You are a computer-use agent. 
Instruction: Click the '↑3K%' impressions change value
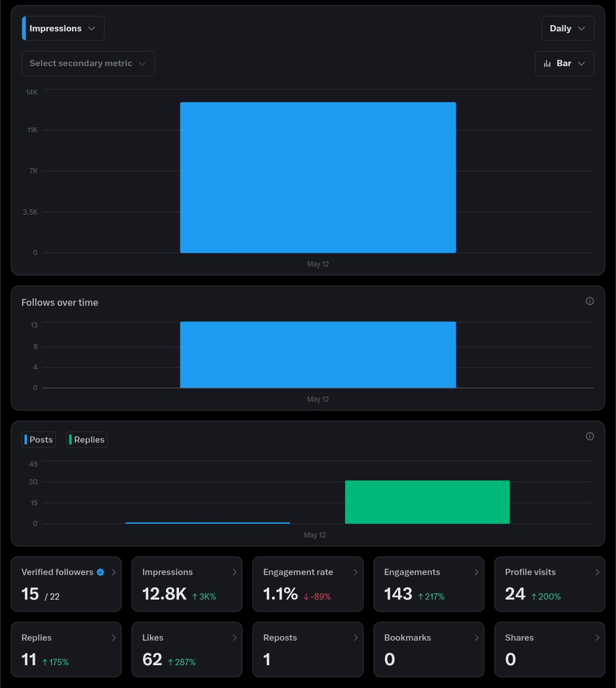click(204, 596)
